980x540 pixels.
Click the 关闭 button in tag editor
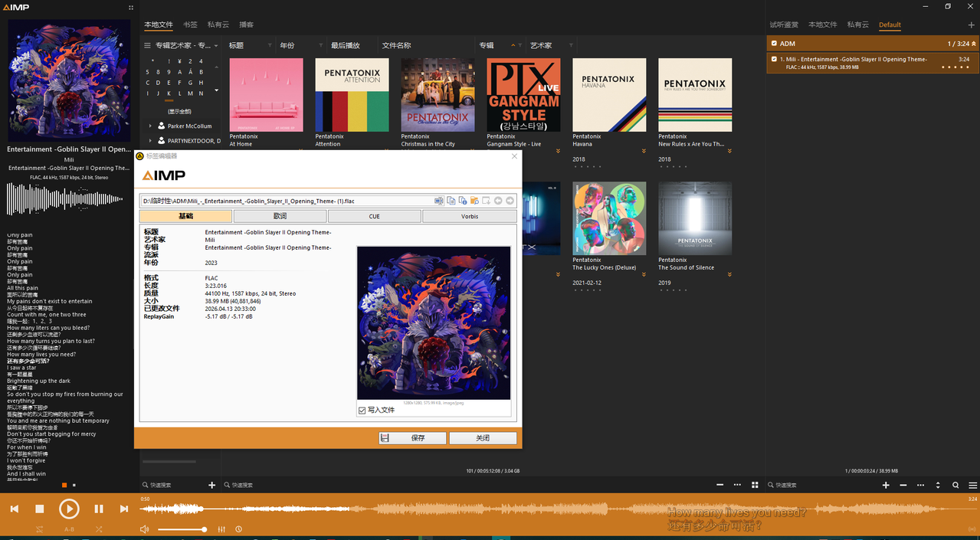point(483,438)
